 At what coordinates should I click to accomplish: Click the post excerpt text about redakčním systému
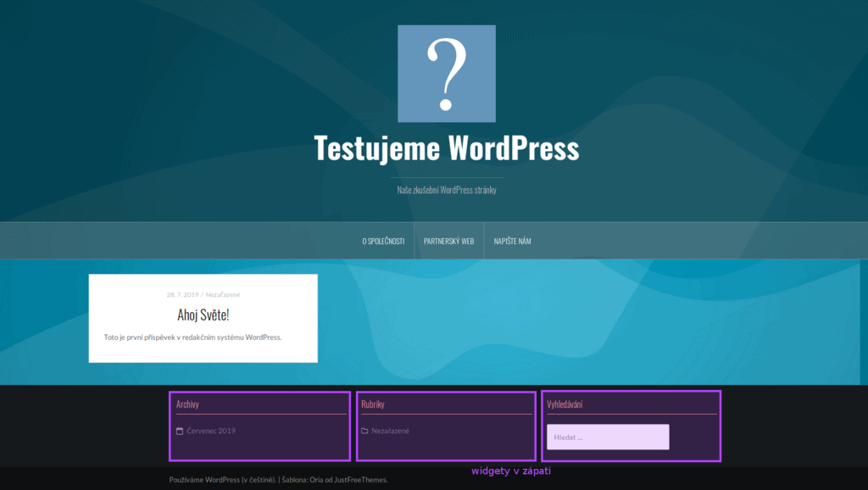[192, 337]
